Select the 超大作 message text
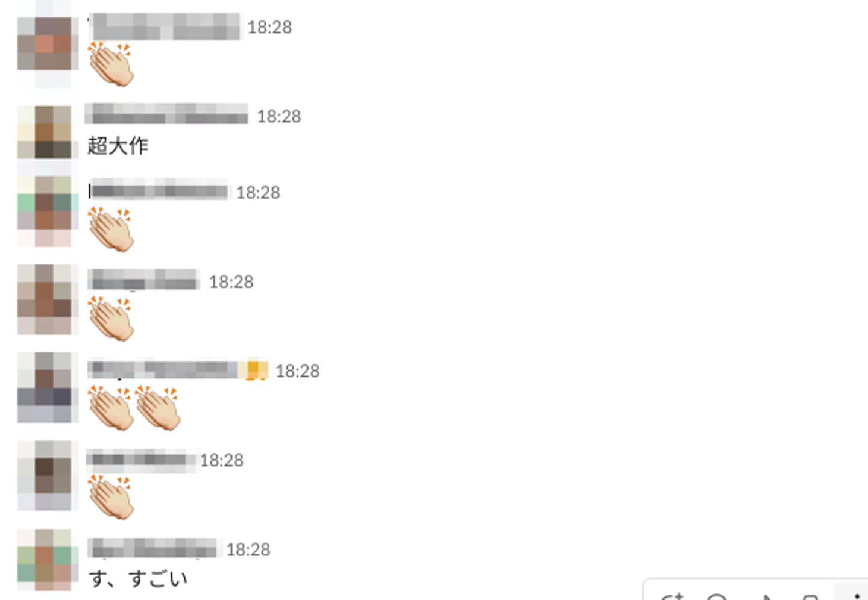 (x=118, y=146)
